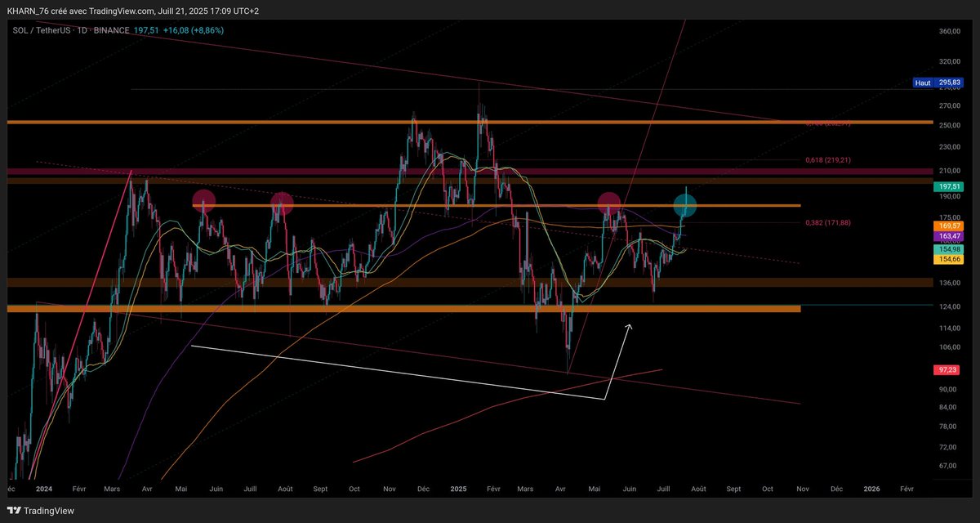Click the 124,00 price axis label
This screenshot has height=523, width=980.
point(949,306)
